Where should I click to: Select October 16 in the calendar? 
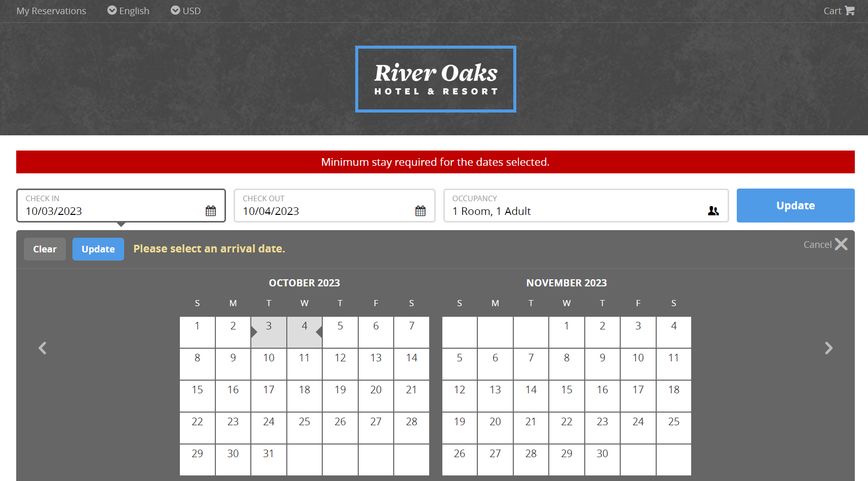coord(233,396)
